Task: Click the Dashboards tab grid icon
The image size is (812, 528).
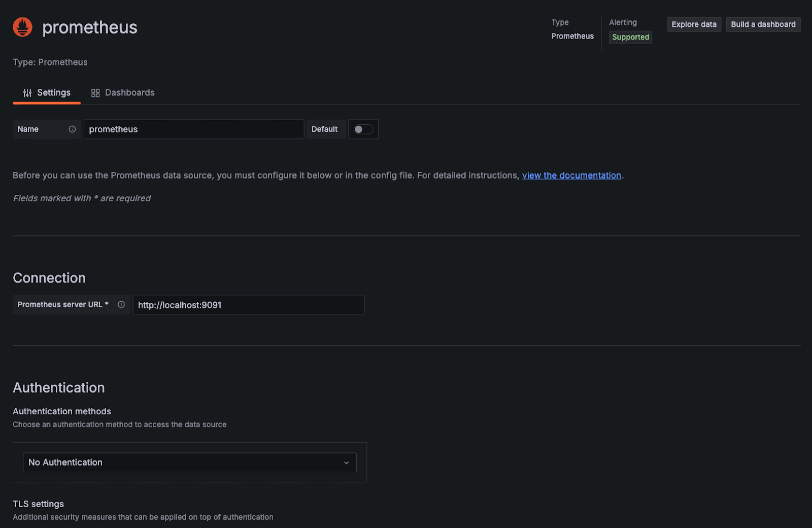Action: (x=95, y=93)
